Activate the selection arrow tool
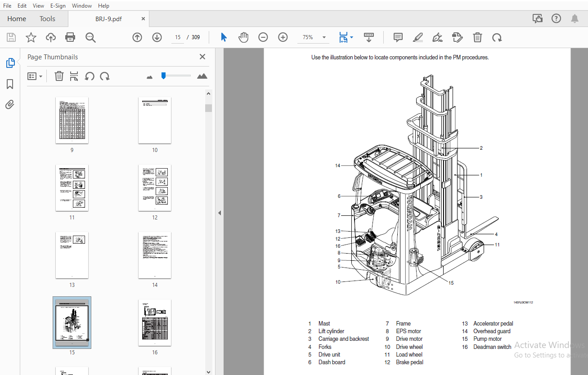Screen dimensions: 588x375 (224, 37)
